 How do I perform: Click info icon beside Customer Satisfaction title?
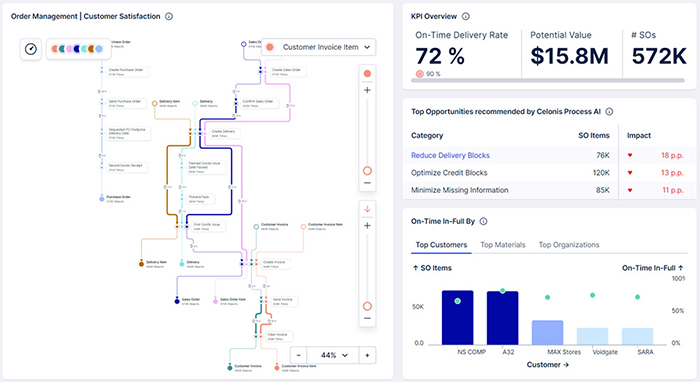[x=169, y=17]
